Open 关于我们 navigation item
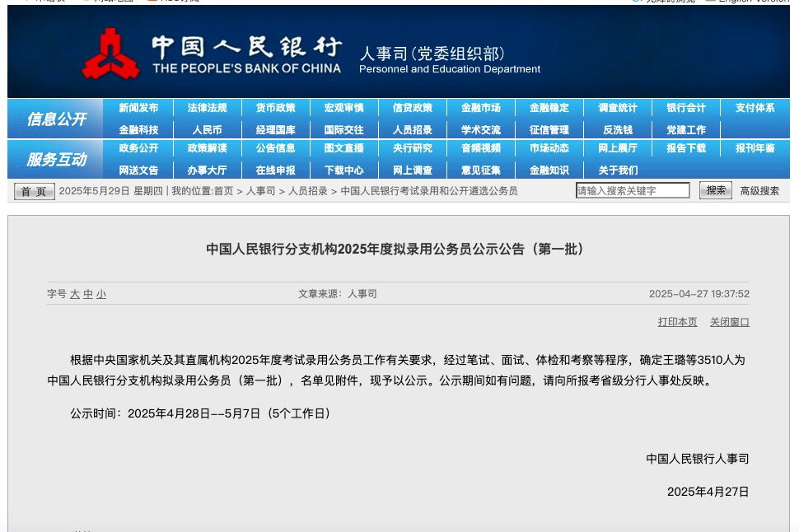The width and height of the screenshot is (799, 532). pyautogui.click(x=618, y=170)
